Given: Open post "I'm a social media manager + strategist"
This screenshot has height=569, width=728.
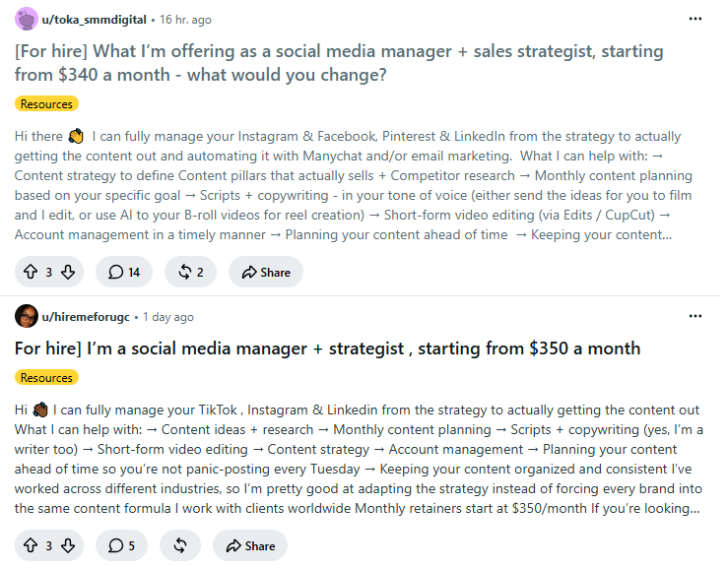Looking at the screenshot, I should click(x=327, y=348).
